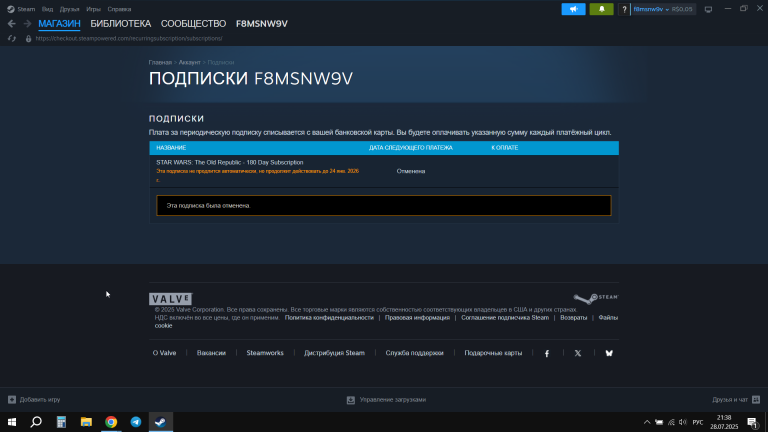Switch to the БИБЛИОТЕКА tab
The height and width of the screenshot is (432, 768).
pyautogui.click(x=120, y=24)
